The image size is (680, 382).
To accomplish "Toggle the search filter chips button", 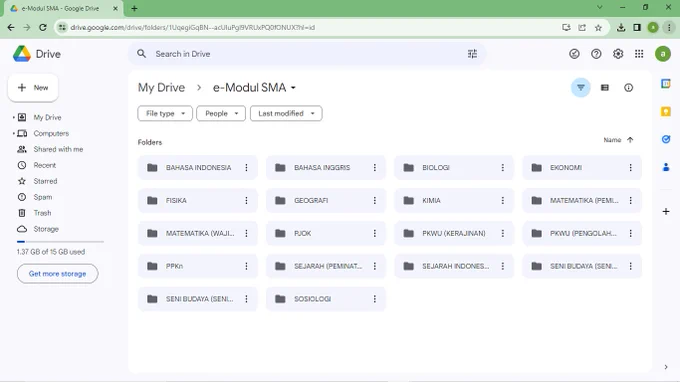I will [581, 88].
